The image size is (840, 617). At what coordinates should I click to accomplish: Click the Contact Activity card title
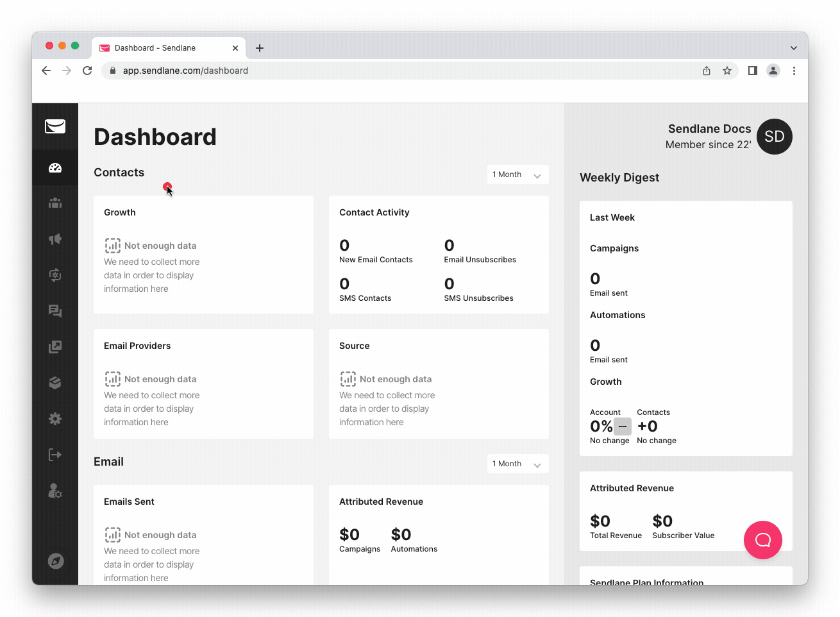tap(374, 212)
